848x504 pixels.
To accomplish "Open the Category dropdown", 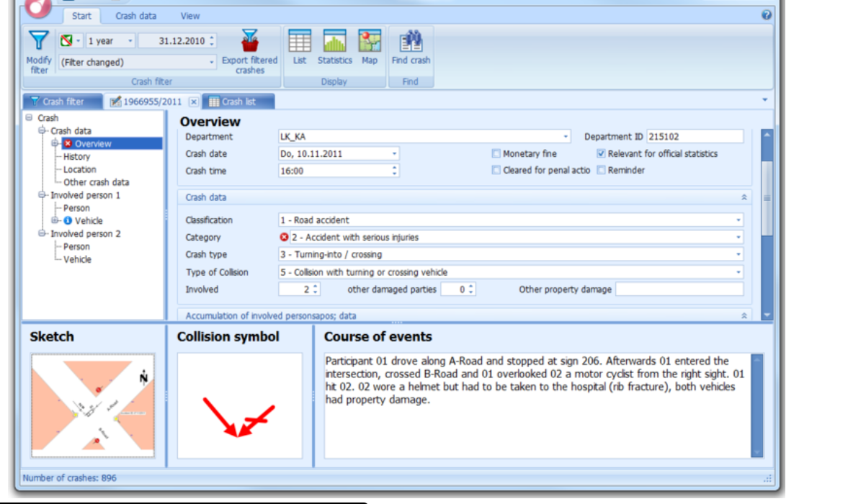I will coord(738,238).
